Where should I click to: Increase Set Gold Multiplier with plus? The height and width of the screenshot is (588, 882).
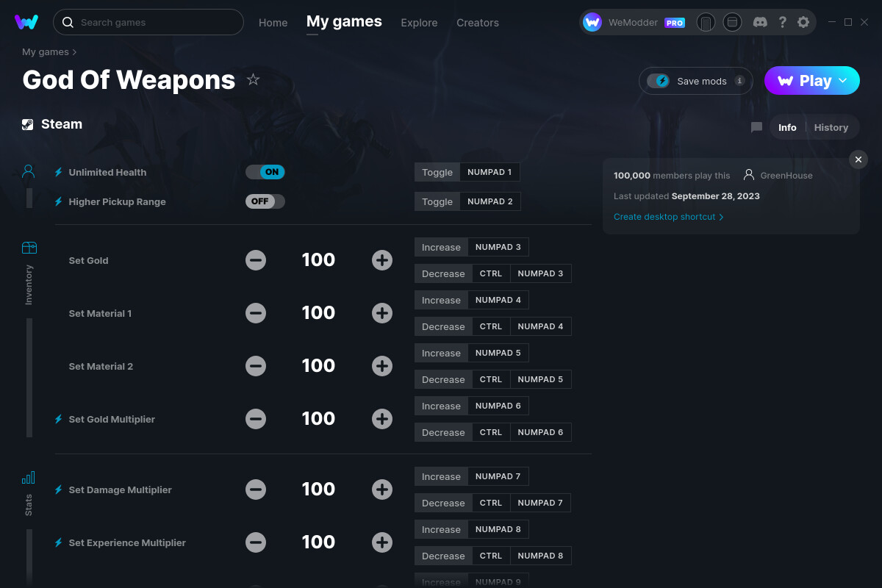click(382, 419)
